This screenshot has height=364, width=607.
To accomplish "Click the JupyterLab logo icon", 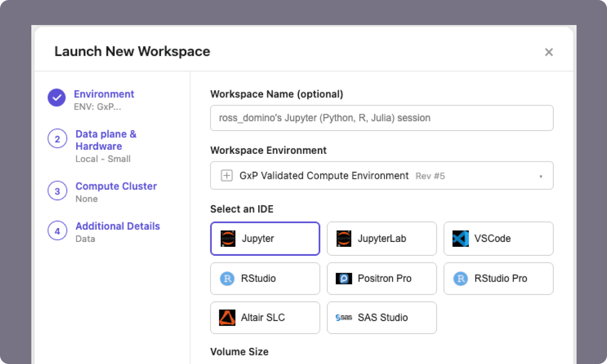I will [344, 239].
